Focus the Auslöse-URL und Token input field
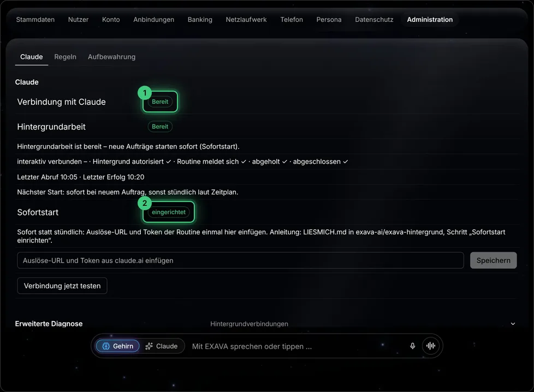534x392 pixels. pyautogui.click(x=240, y=260)
